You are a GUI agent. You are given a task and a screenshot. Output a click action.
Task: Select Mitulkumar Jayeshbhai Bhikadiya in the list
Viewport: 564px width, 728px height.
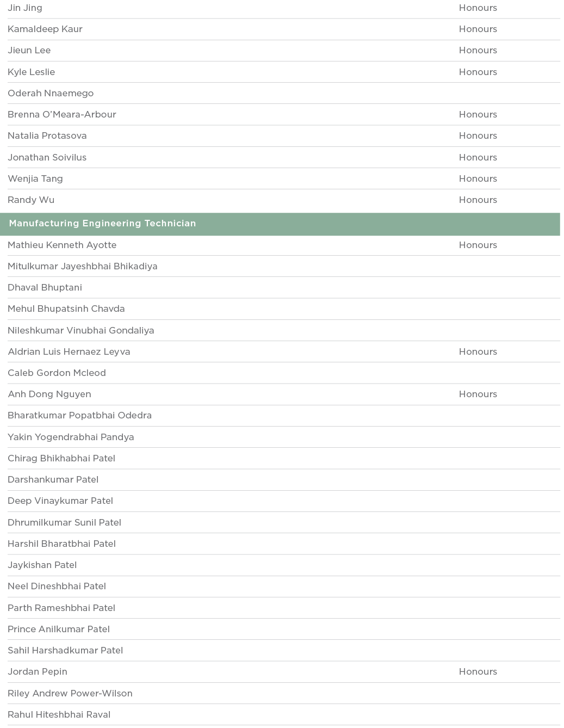83,267
